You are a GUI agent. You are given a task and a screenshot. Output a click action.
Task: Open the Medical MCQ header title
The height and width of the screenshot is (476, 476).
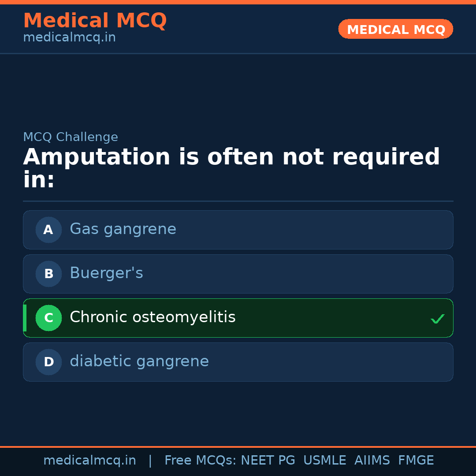click(95, 21)
